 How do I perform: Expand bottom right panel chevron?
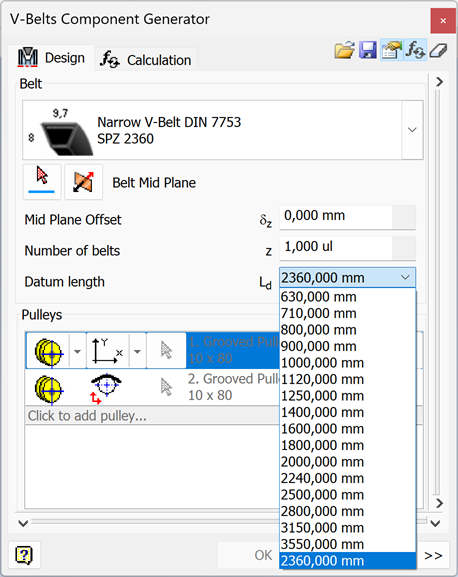435,523
